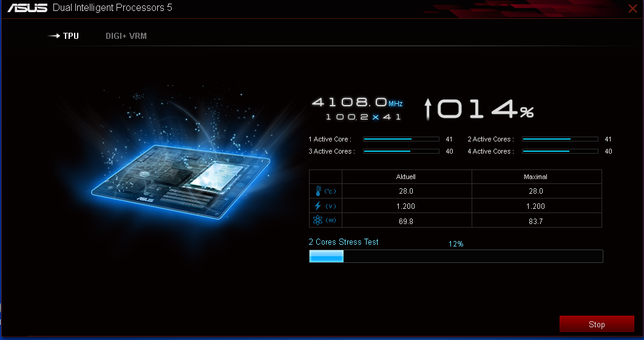
Task: Click the 2 Cores Stress Test label
Action: pos(344,242)
